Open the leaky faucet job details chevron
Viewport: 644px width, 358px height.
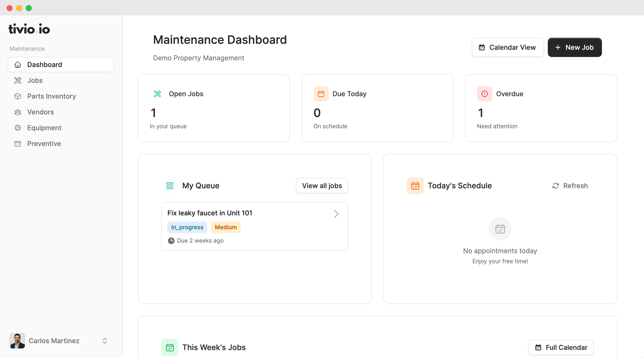tap(336, 214)
